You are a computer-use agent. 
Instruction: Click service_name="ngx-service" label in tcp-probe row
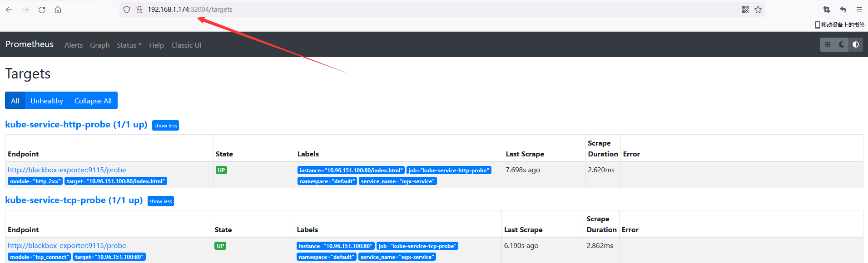(x=397, y=257)
